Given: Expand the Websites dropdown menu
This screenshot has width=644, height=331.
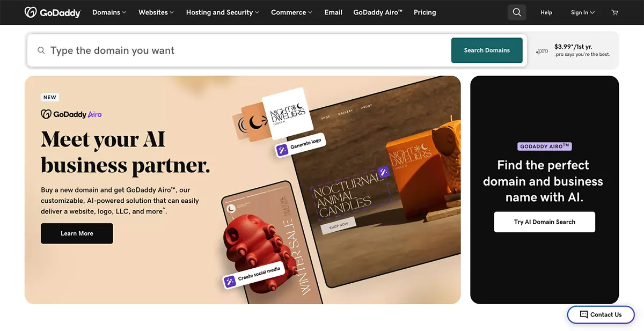Looking at the screenshot, I should tap(156, 12).
